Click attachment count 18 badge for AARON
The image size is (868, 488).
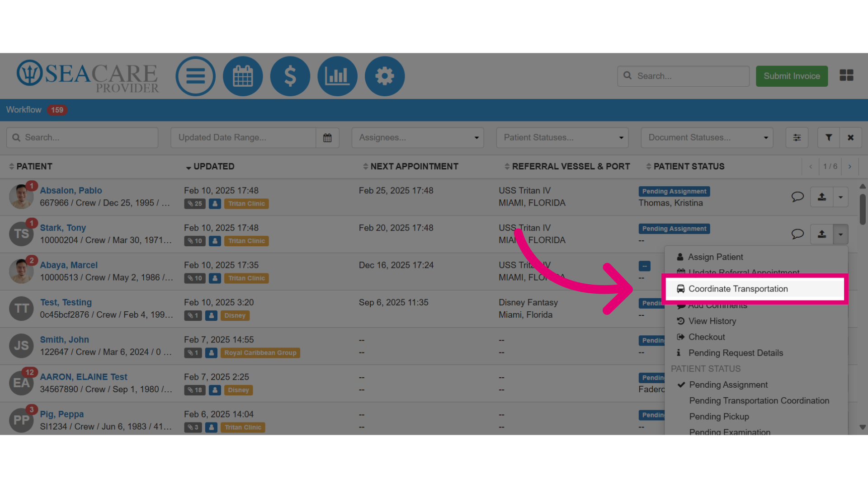[x=195, y=390]
